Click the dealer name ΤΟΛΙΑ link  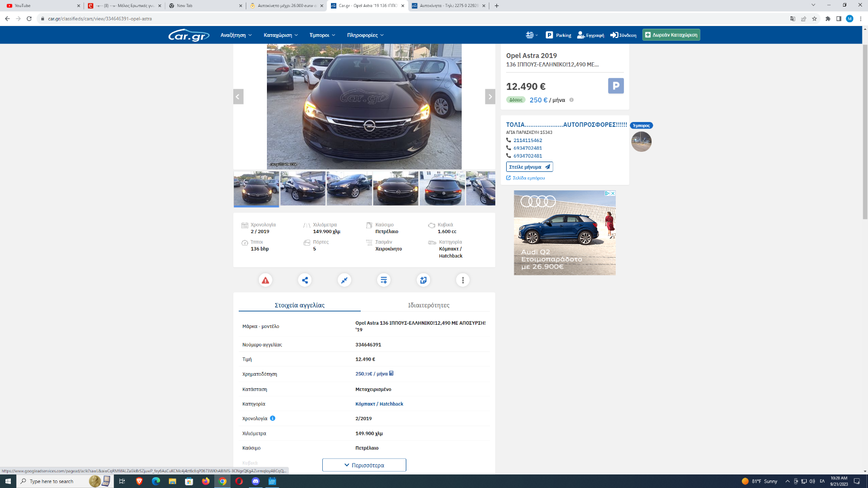566,125
